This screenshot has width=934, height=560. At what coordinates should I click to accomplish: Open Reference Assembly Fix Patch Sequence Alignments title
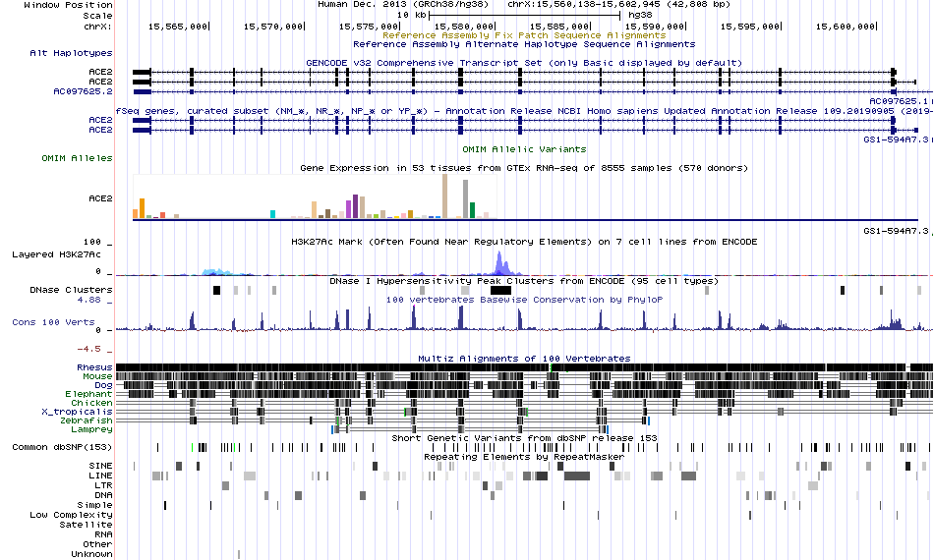524,35
